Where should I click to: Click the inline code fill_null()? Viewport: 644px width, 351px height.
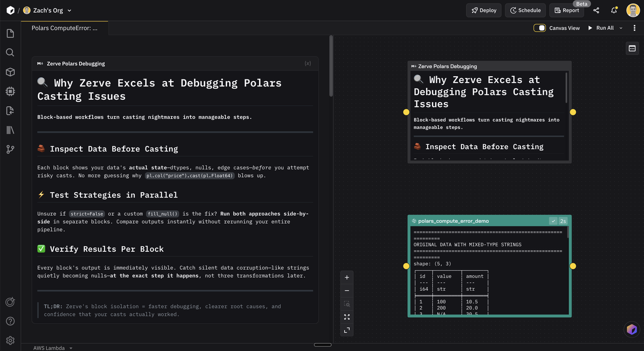tap(162, 214)
